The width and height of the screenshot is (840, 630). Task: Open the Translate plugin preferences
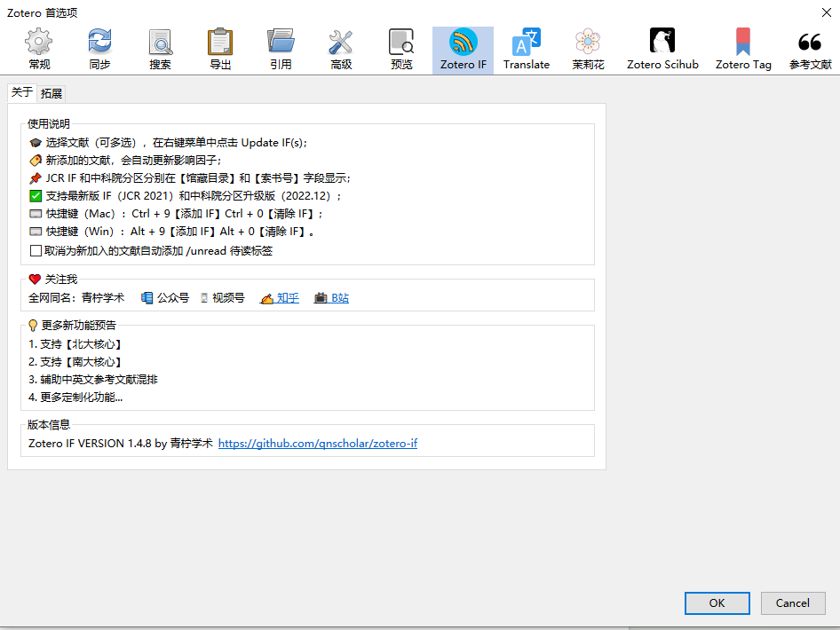point(527,50)
